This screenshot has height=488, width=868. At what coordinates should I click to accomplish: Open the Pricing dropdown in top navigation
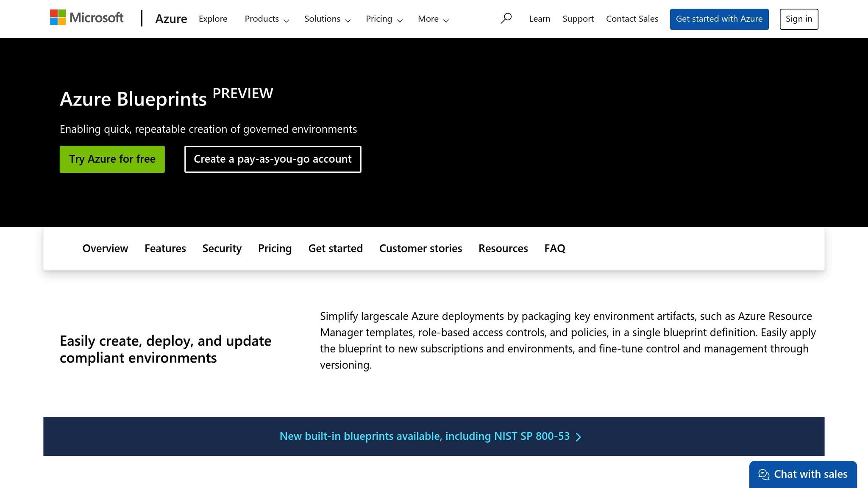(x=384, y=19)
